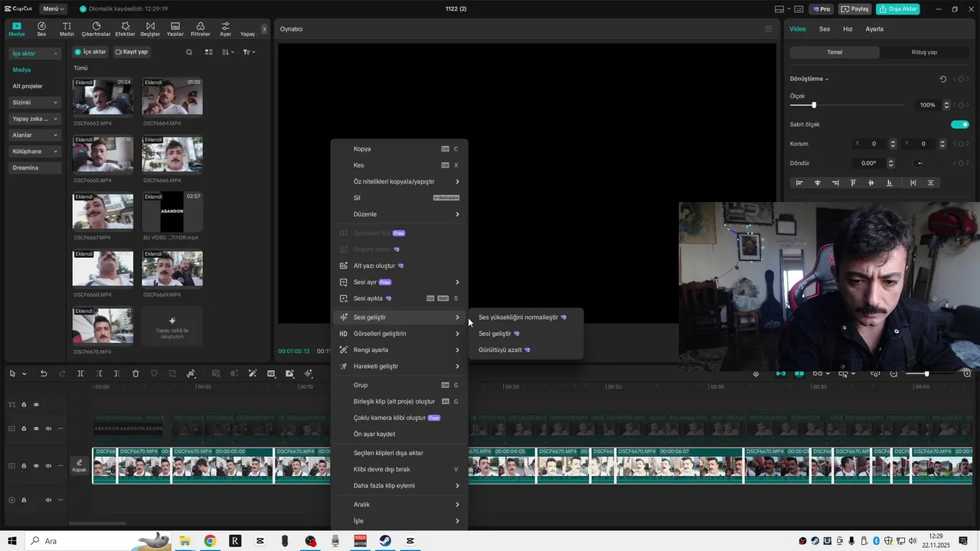The width and height of the screenshot is (980, 551).
Task: Open Chrome from the Windows taskbar
Action: [x=210, y=541]
